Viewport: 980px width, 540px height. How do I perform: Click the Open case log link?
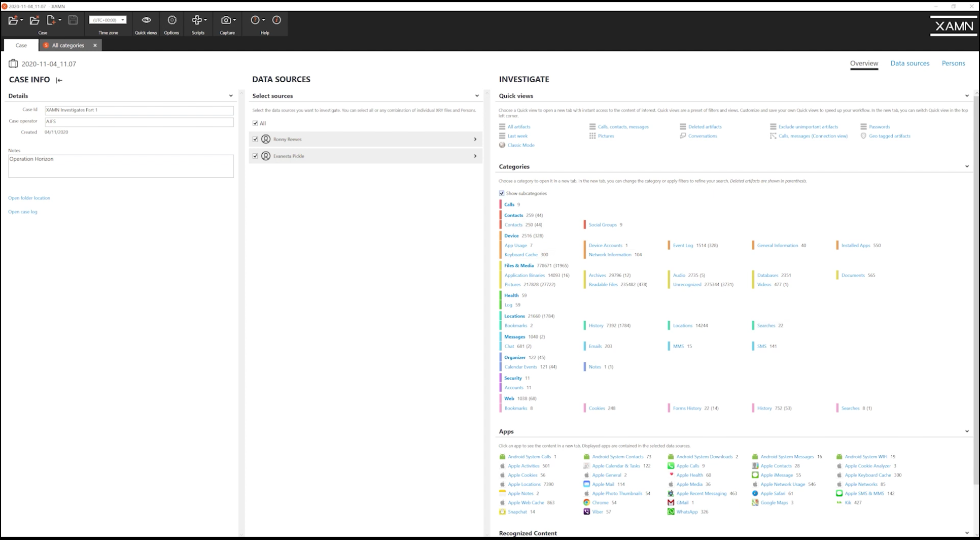tap(22, 212)
